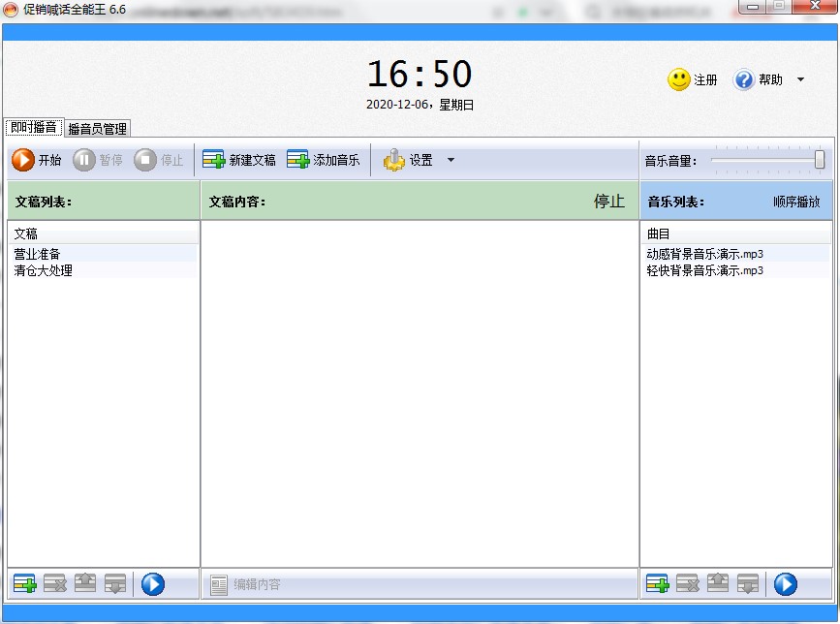Switch to the 即时播音 tab
840x624 pixels.
click(34, 128)
